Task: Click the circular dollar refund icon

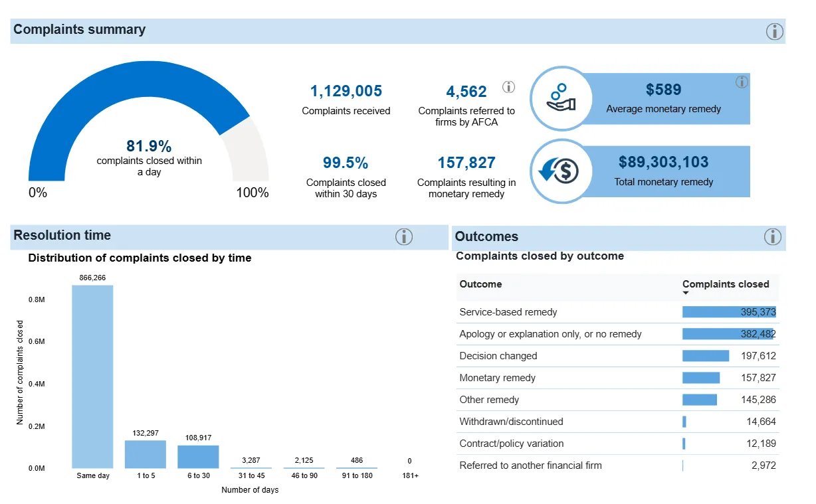Action: pos(561,171)
